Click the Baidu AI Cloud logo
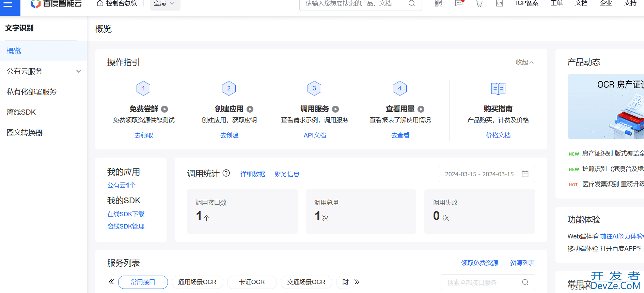This screenshot has height=293, width=644. 56,4
